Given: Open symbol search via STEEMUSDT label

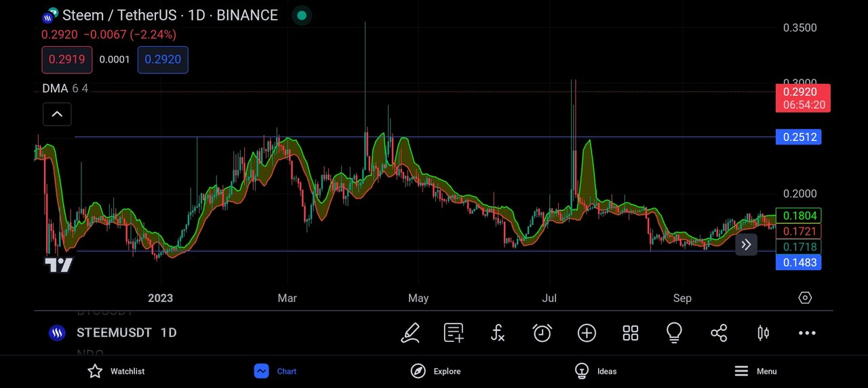Looking at the screenshot, I should click(113, 332).
